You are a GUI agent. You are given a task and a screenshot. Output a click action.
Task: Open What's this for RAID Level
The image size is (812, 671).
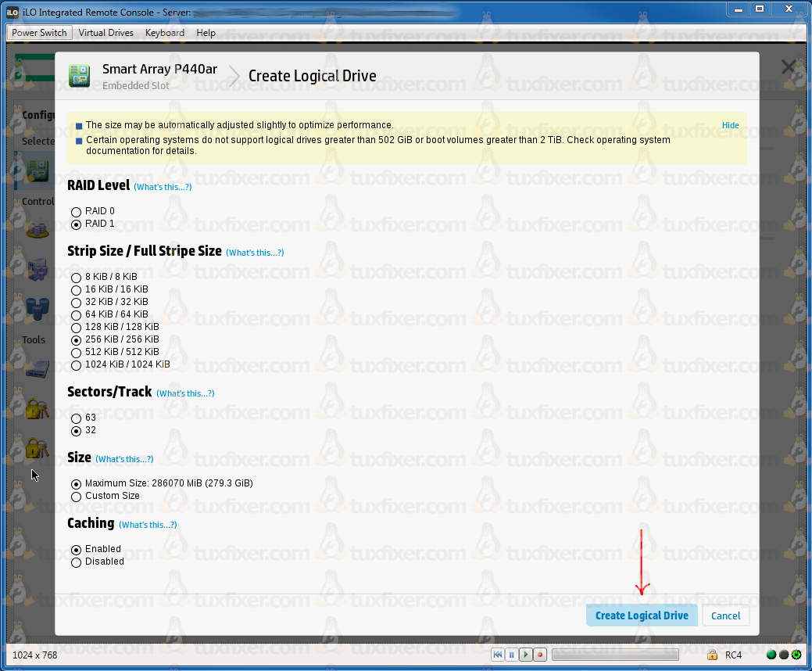click(x=163, y=187)
